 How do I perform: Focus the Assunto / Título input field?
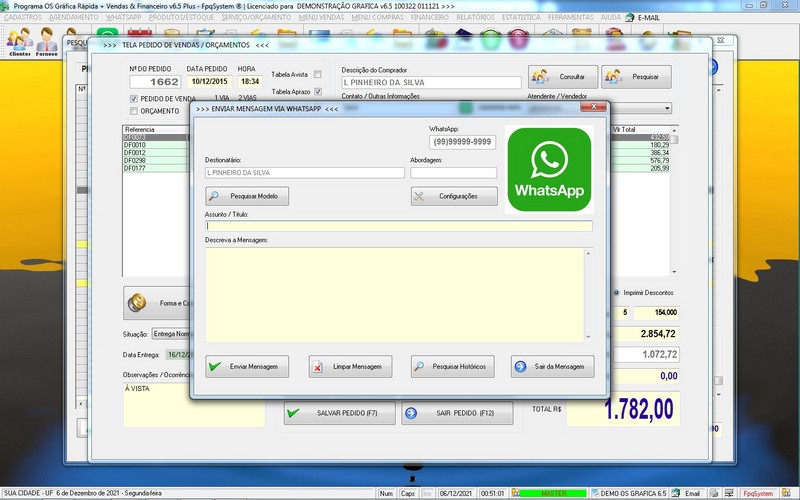click(398, 226)
